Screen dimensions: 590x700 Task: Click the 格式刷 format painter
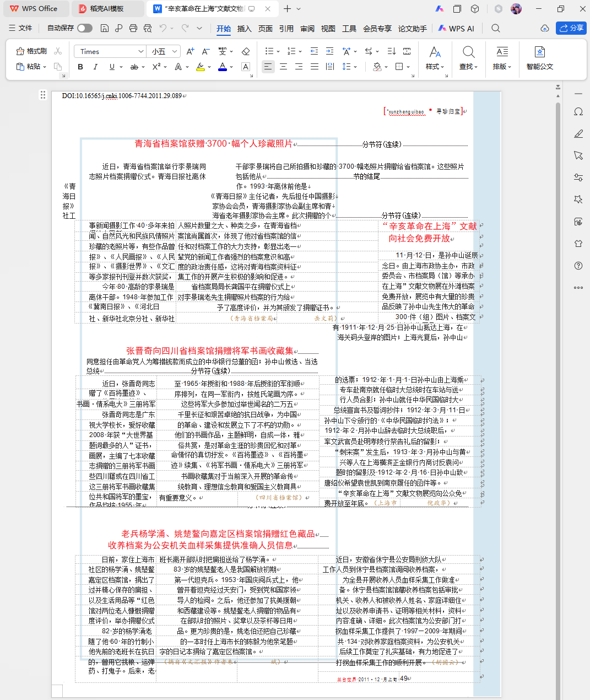coord(31,51)
